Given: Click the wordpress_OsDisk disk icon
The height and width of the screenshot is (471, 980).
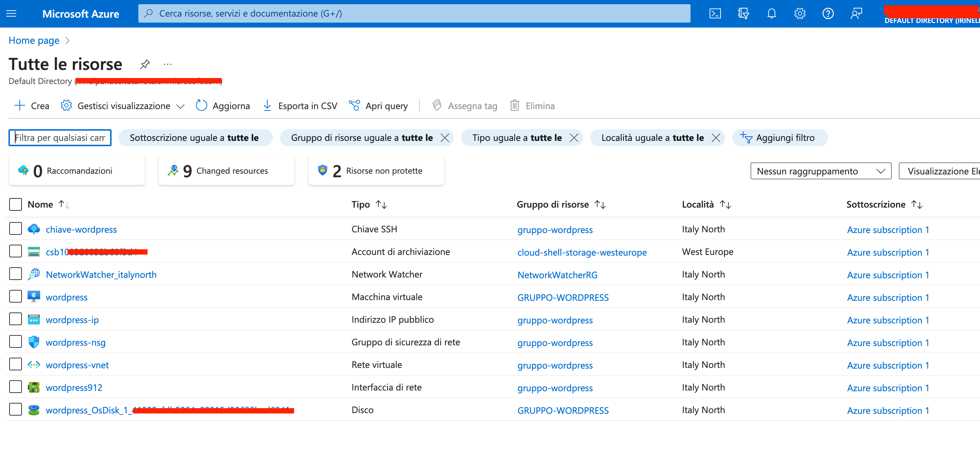Looking at the screenshot, I should coord(34,410).
